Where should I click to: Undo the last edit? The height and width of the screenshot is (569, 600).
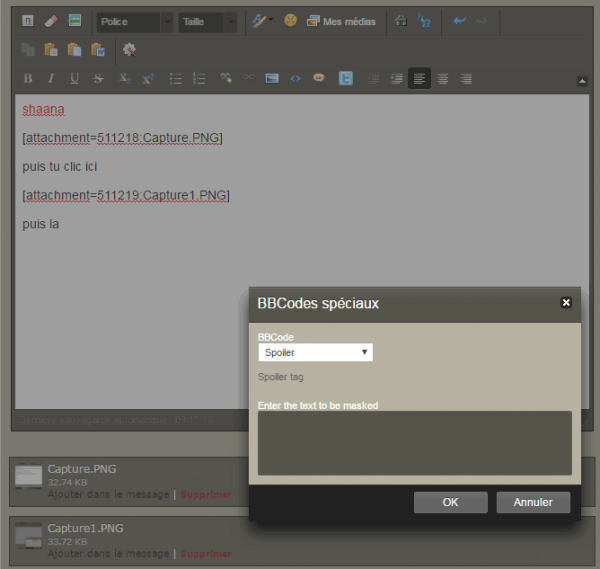459,21
